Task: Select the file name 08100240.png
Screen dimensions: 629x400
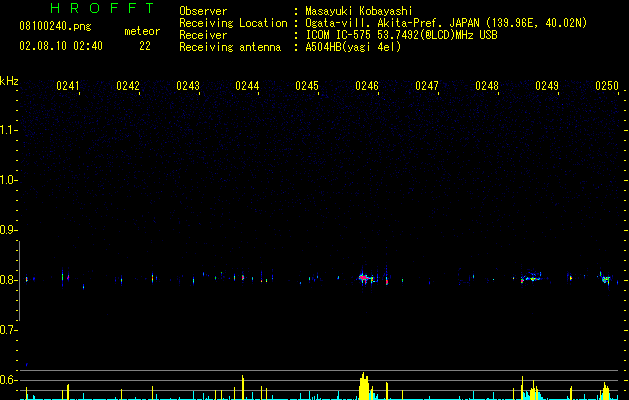Action: [55, 27]
